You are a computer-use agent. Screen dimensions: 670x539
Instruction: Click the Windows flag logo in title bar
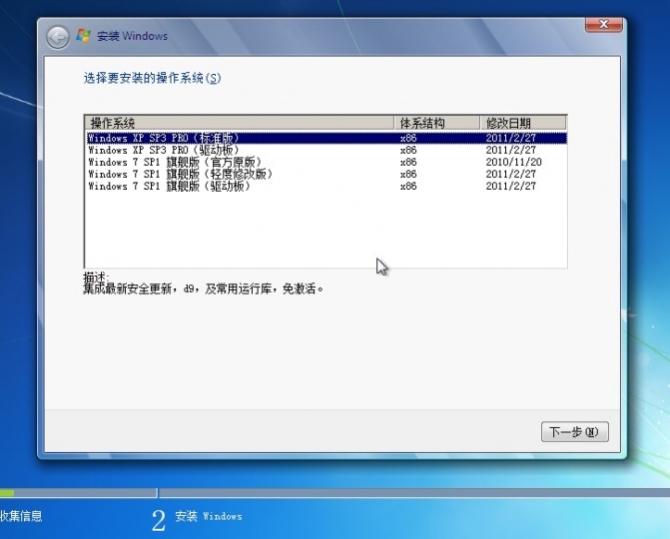(83, 36)
